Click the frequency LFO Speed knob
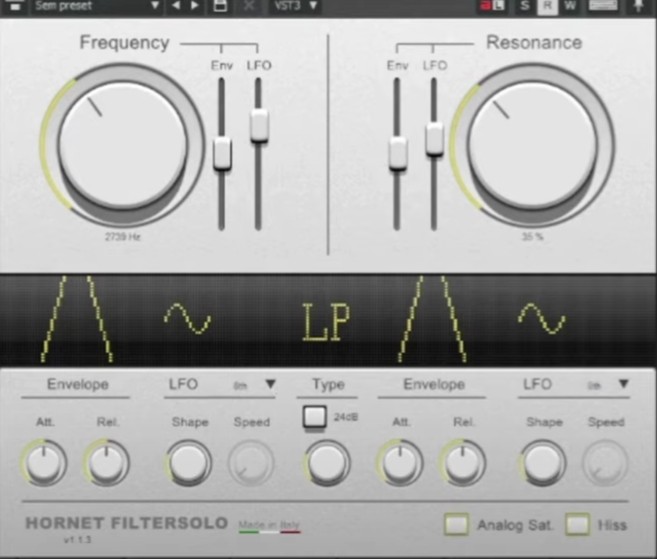The image size is (657, 559). pyautogui.click(x=251, y=463)
